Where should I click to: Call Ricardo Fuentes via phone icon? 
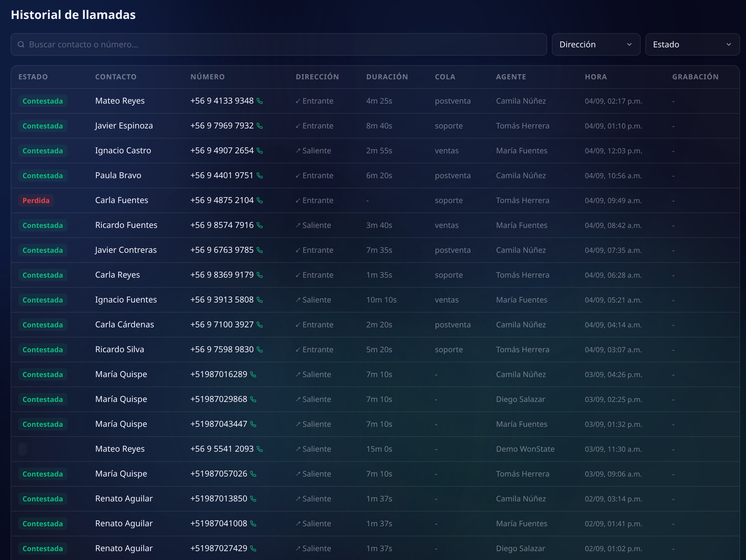click(x=260, y=226)
